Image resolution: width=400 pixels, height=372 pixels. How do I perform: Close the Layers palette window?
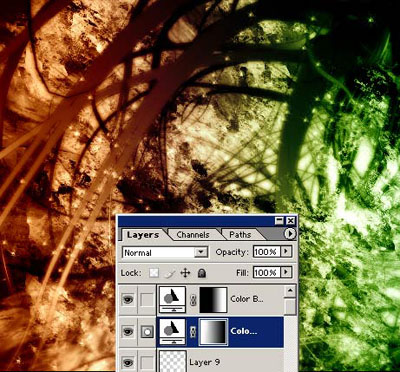pyautogui.click(x=291, y=220)
